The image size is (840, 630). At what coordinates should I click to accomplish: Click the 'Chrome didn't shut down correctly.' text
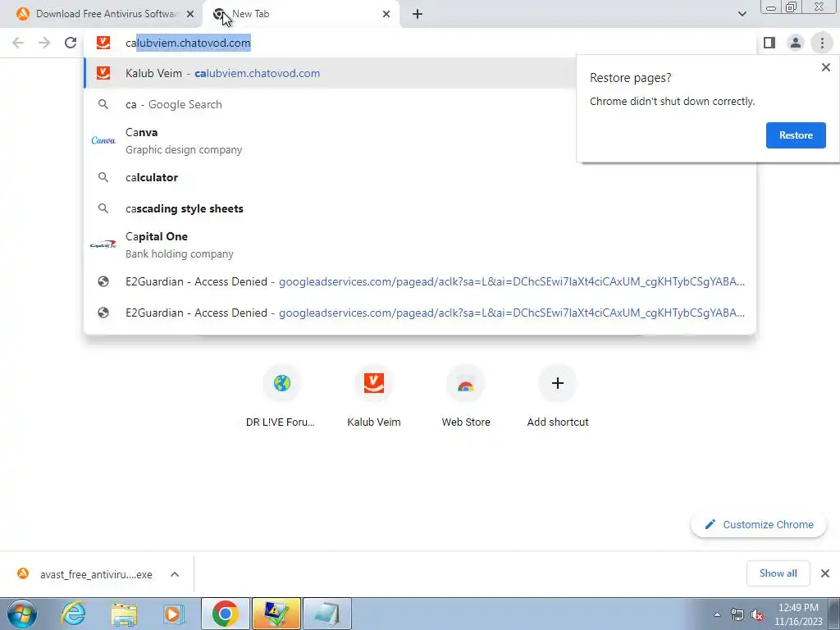click(x=672, y=101)
